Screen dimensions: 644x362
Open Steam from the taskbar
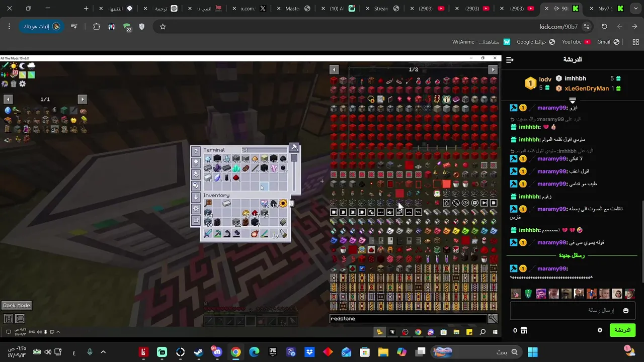pyautogui.click(x=199, y=352)
